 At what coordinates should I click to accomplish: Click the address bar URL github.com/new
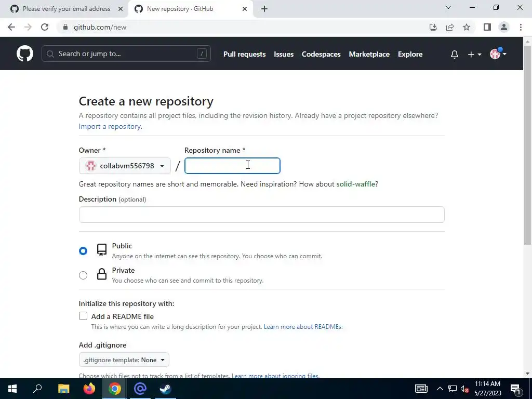pos(100,27)
